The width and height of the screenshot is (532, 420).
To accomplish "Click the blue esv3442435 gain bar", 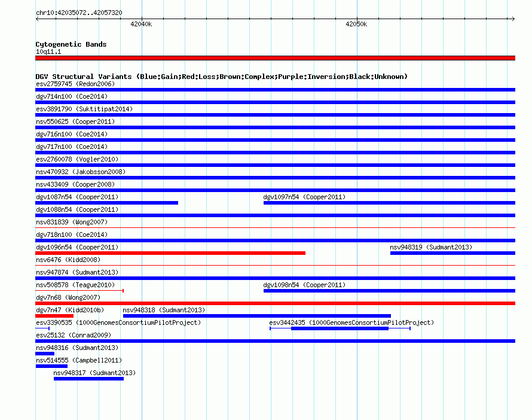I will (x=340, y=328).
